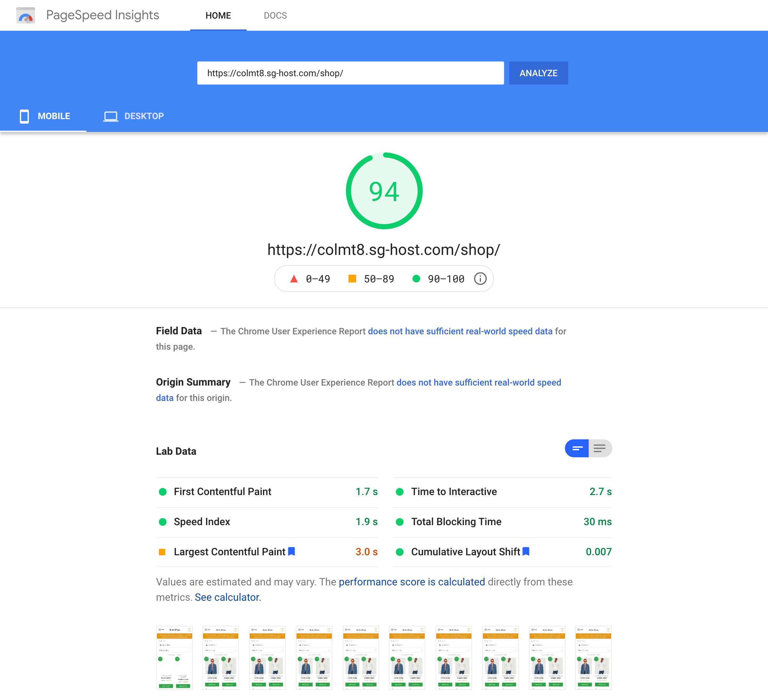Expand Time to Interactive metric
768x700 pixels.
[502, 492]
